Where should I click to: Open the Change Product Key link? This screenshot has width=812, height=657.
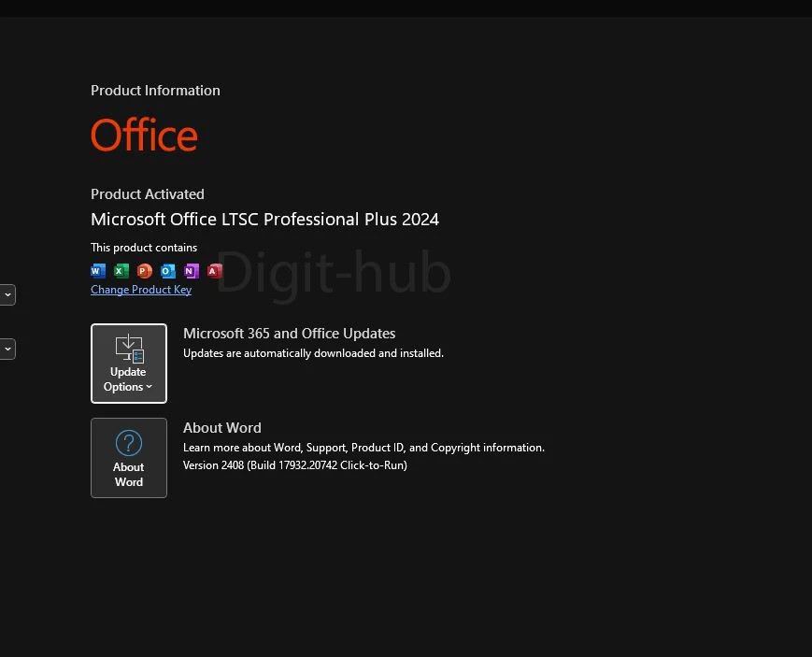(141, 290)
